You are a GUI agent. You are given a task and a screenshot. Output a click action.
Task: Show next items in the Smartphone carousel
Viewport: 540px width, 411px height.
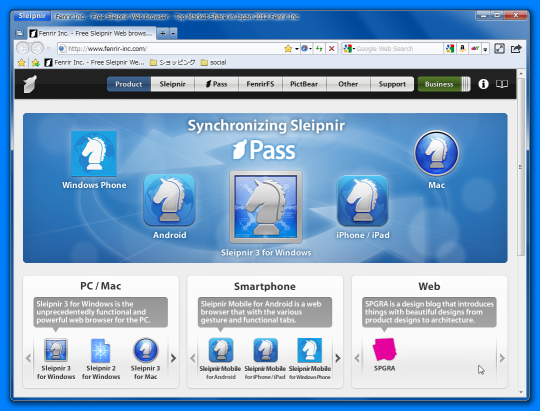[338, 358]
